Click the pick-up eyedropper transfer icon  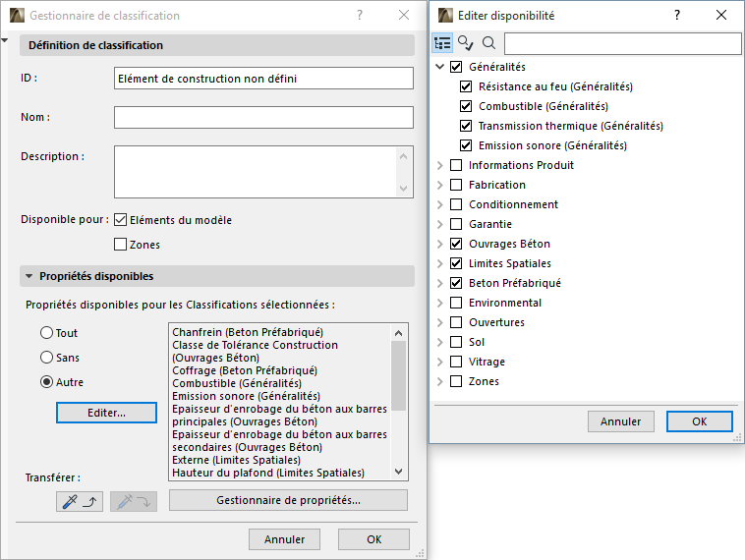coord(80,502)
